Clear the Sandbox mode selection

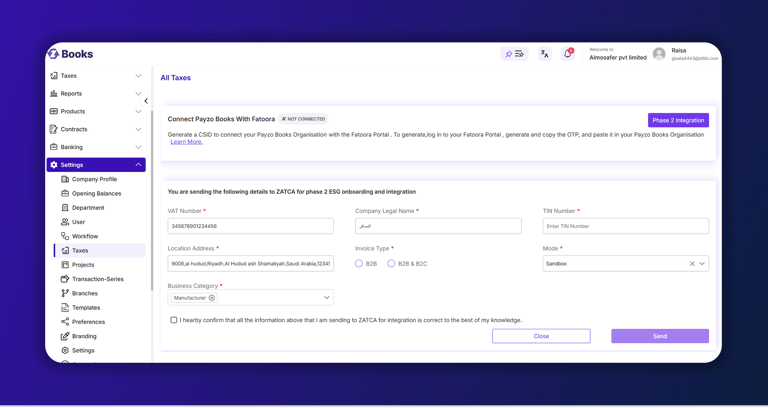(692, 264)
